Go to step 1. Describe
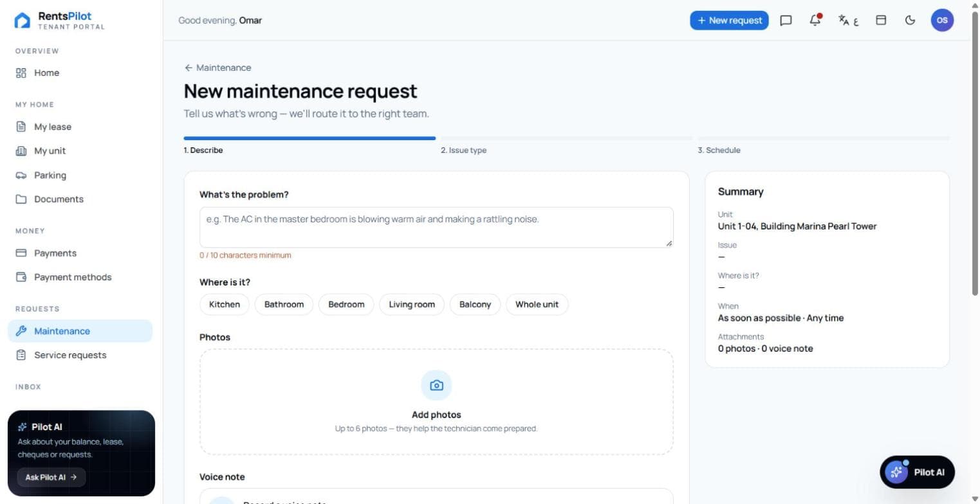Image resolution: width=980 pixels, height=504 pixels. (x=203, y=150)
